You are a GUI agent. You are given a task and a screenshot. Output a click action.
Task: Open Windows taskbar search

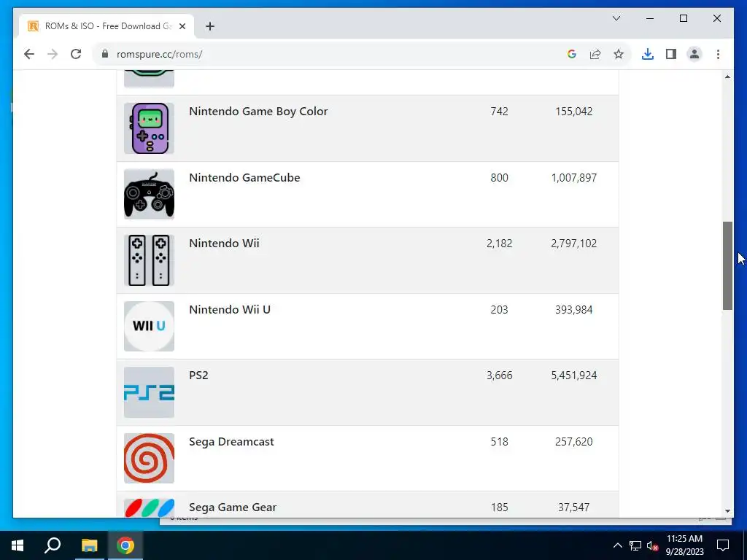coord(53,545)
